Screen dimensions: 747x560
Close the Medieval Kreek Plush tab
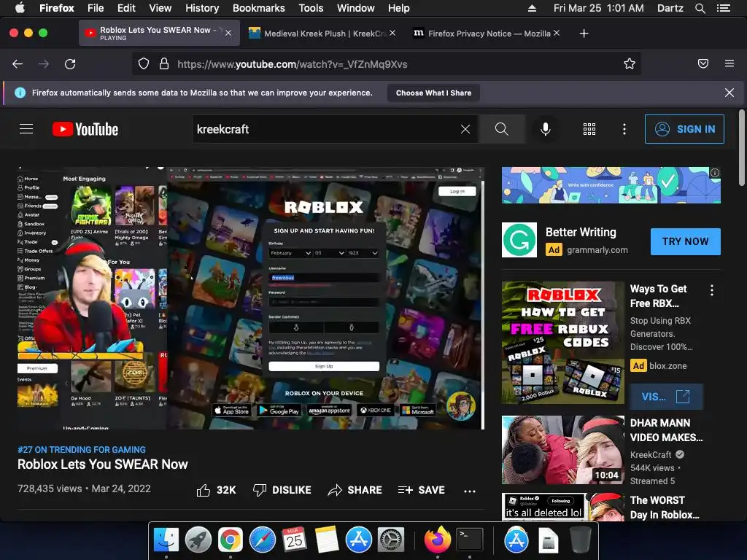pyautogui.click(x=392, y=34)
